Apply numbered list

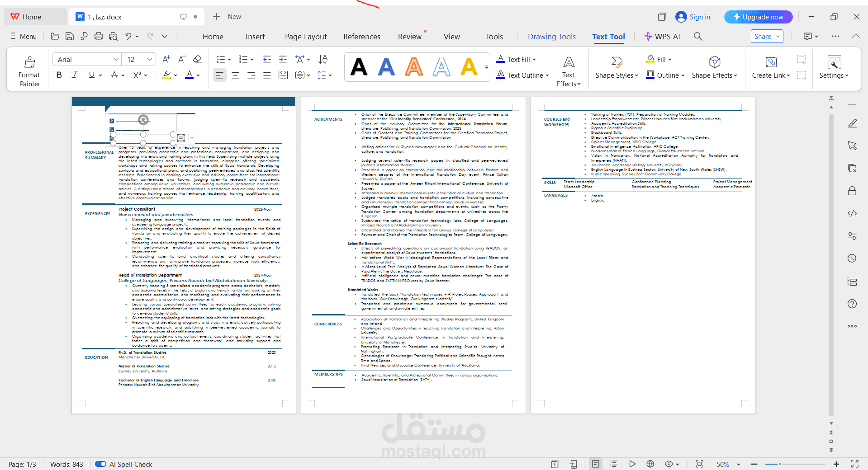click(x=243, y=59)
